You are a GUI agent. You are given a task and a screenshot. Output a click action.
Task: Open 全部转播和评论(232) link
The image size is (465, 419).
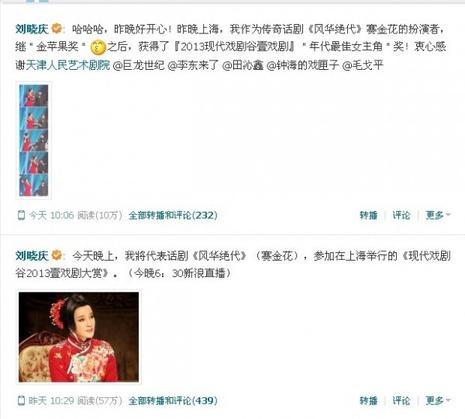[173, 215]
